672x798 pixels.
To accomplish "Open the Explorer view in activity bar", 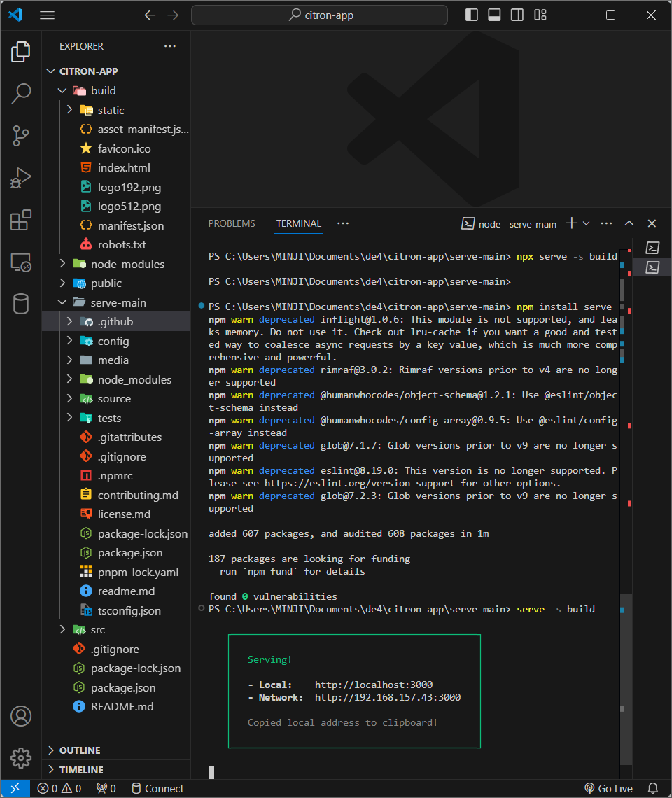I will click(x=21, y=51).
